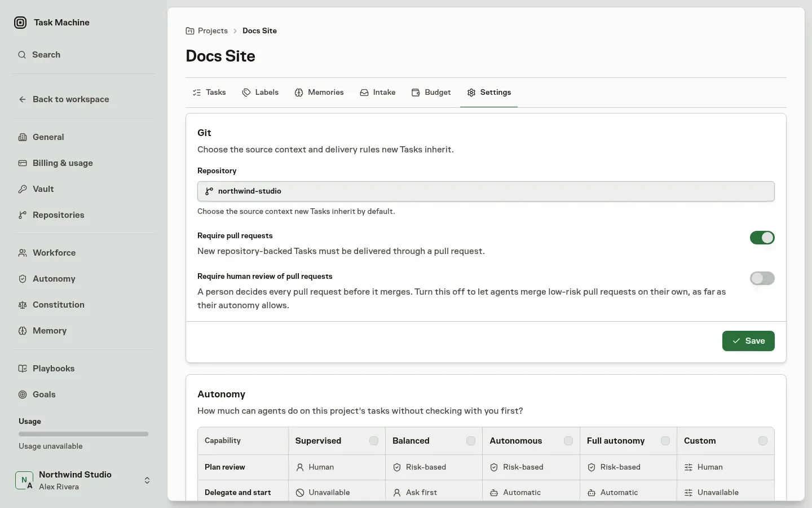Click the Balanced Risk-based shield icon
Screen dimensions: 812x508
click(x=397, y=467)
